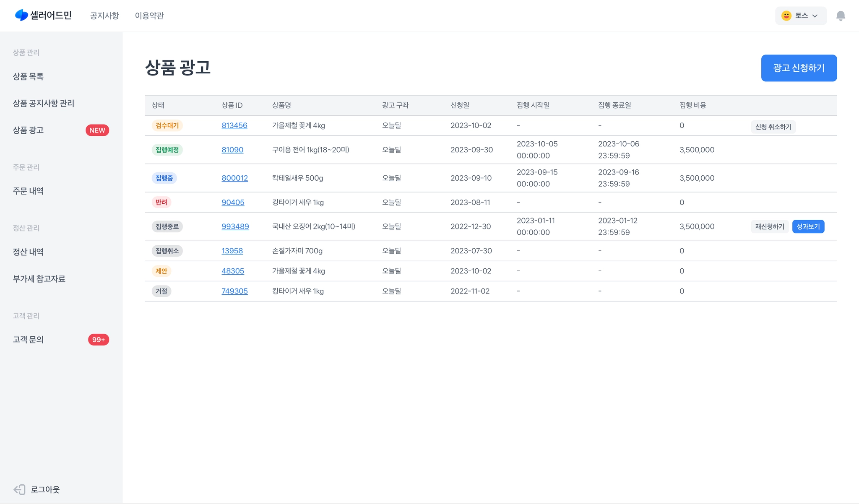Open 공지사항 in the top navigation
The width and height of the screenshot is (859, 504).
pyautogui.click(x=104, y=16)
